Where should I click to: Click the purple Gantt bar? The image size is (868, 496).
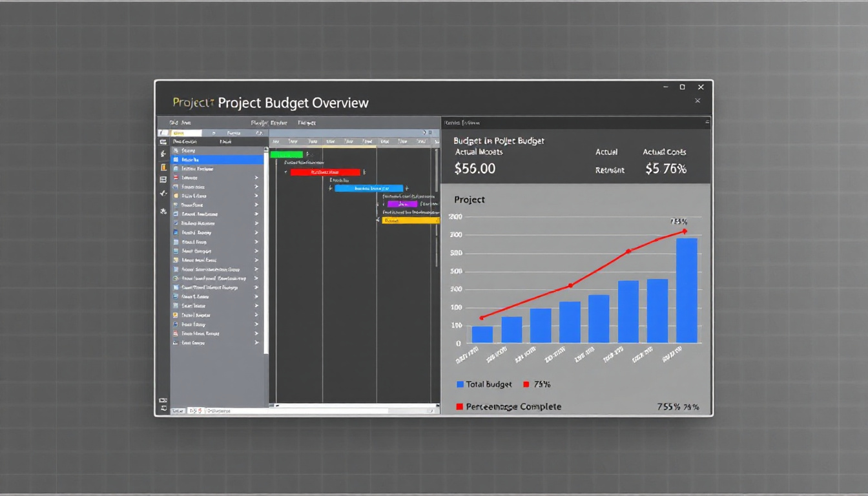point(402,204)
